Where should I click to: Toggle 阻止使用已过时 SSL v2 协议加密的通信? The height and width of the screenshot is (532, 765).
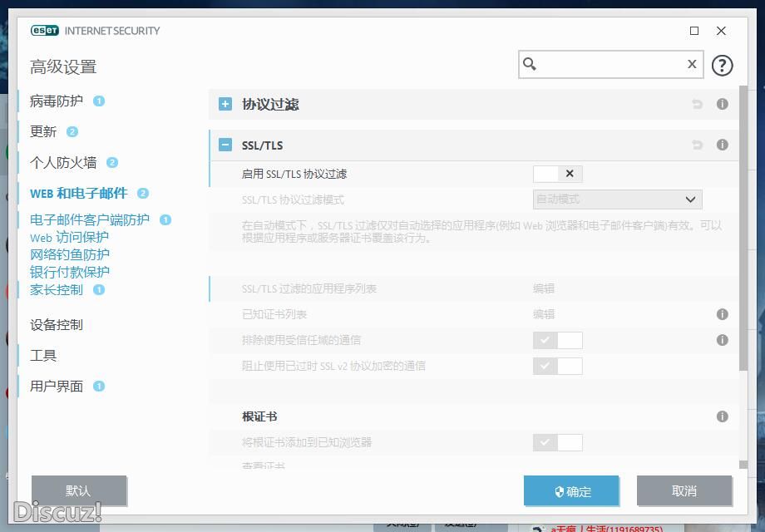coord(557,366)
